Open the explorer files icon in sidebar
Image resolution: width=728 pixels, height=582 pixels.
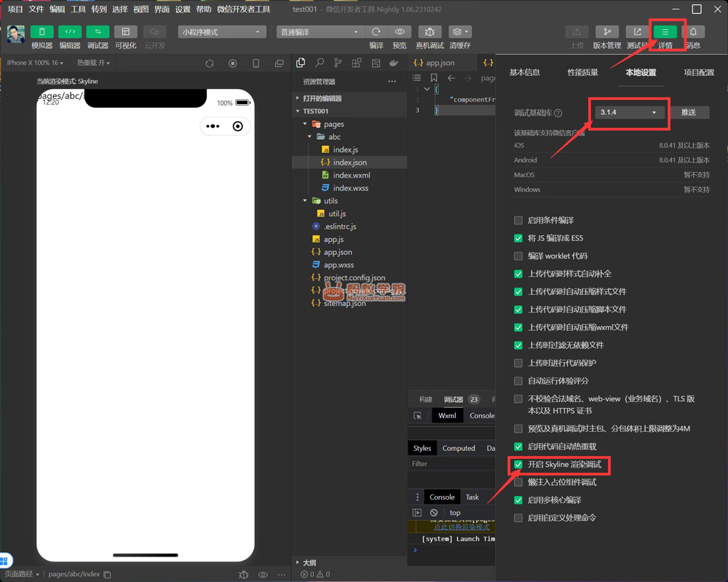click(x=301, y=63)
